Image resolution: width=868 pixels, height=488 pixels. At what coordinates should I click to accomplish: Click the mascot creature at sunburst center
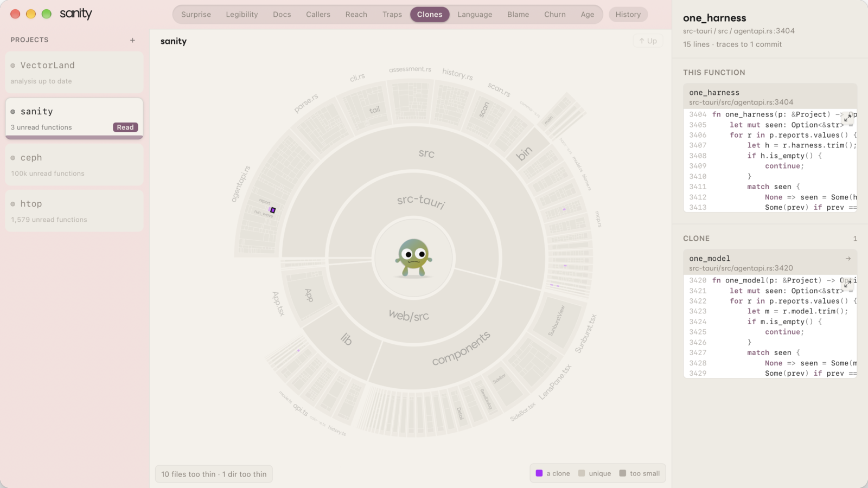(413, 258)
